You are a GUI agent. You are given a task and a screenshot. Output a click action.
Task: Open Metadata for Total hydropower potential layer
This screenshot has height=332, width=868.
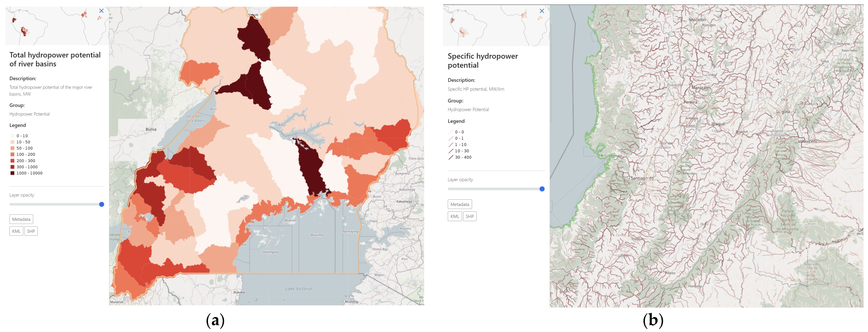click(x=21, y=219)
